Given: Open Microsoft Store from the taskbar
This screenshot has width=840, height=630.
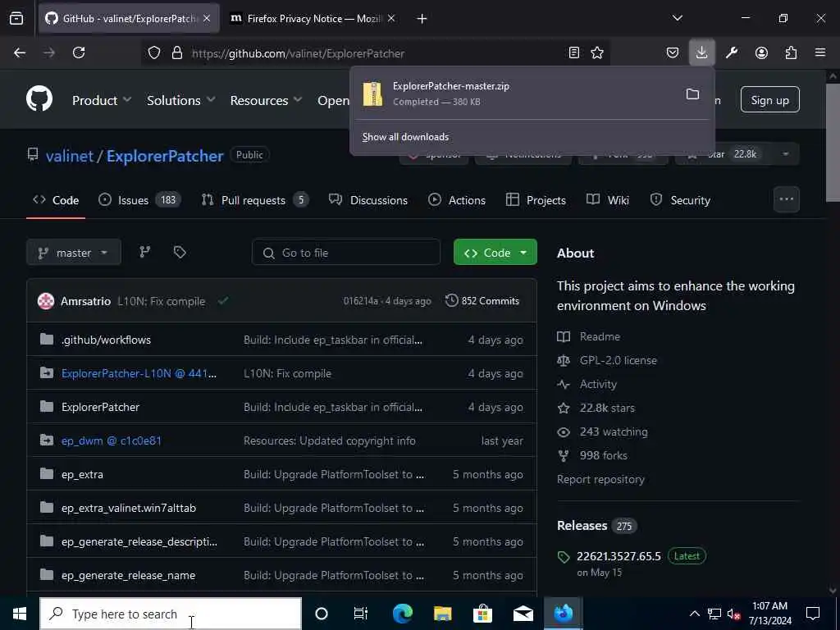Looking at the screenshot, I should point(482,614).
